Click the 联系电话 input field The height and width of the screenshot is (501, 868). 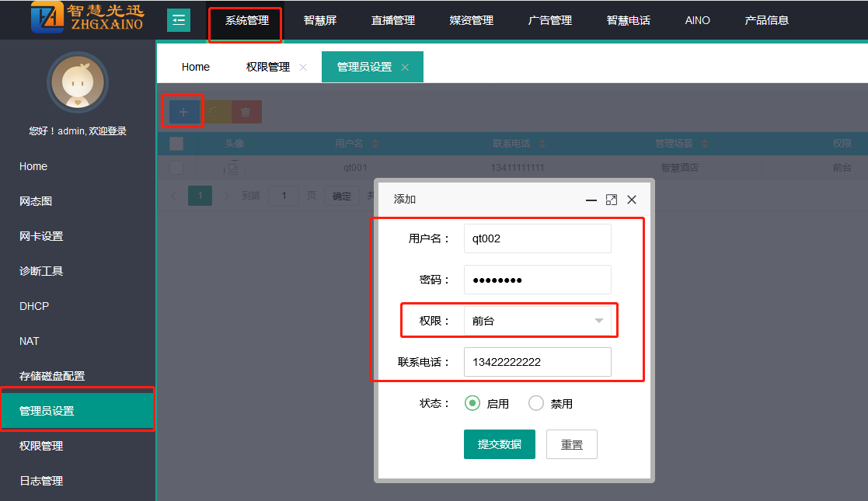click(537, 362)
